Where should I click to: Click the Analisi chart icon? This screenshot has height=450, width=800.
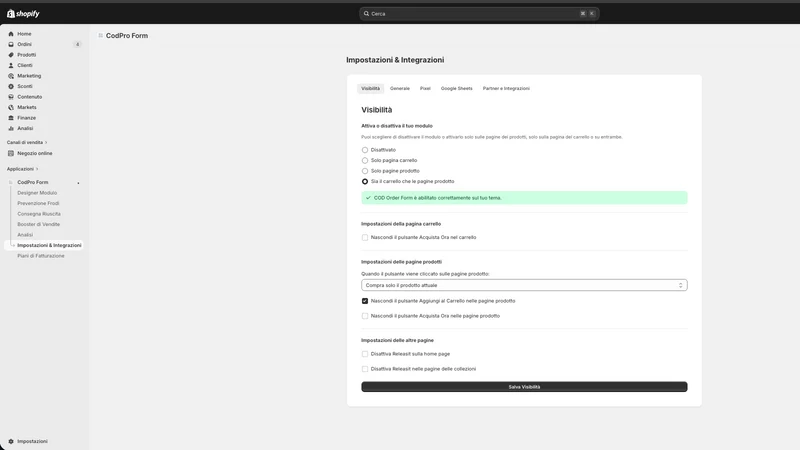tap(11, 128)
